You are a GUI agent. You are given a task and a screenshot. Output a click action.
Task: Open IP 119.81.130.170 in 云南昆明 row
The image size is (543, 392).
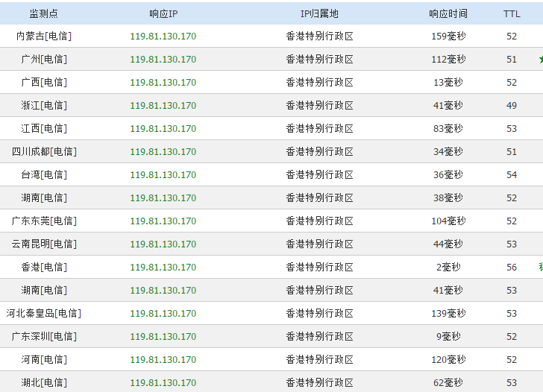(163, 244)
